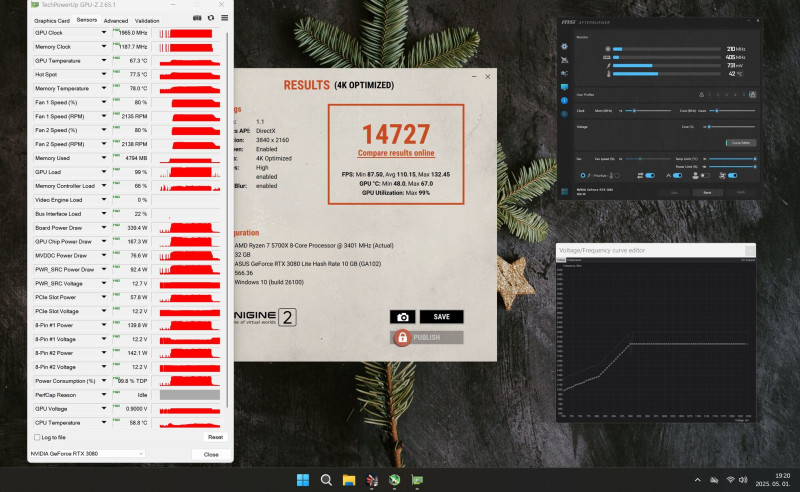The height and width of the screenshot is (492, 800).
Task: Open the Board Power Draw sensor dropdown
Action: pos(104,228)
